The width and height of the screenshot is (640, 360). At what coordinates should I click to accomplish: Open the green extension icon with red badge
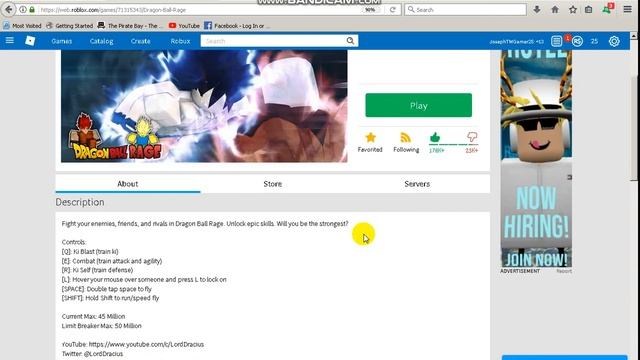(607, 9)
